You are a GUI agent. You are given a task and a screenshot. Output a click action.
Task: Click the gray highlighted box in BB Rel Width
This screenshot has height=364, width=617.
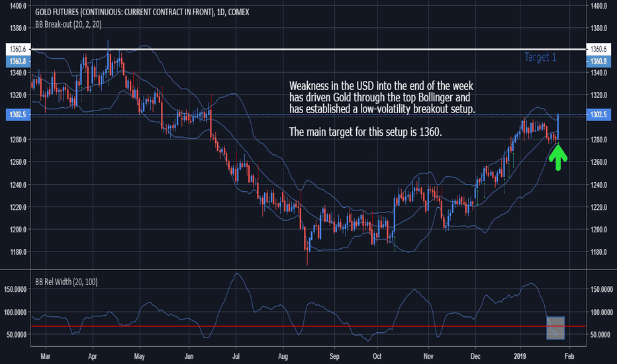555,328
